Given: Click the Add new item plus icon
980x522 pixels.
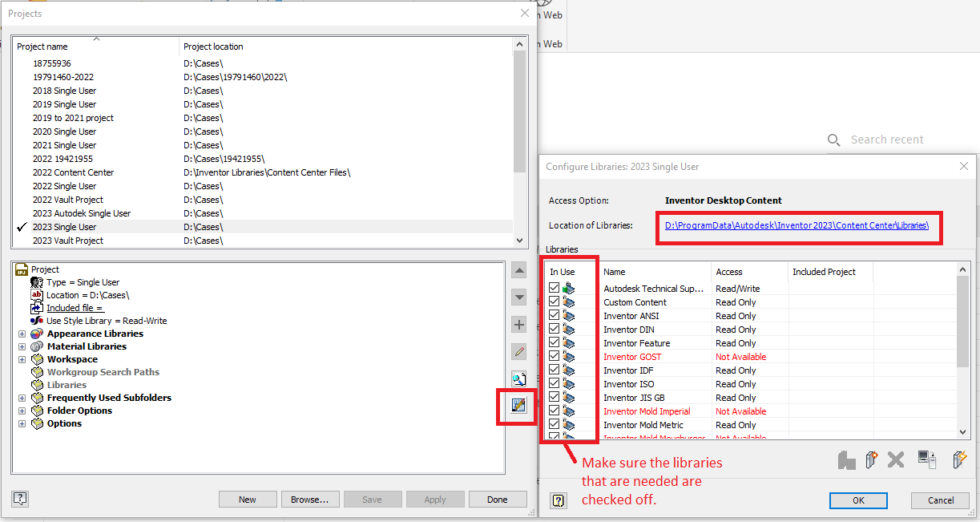Looking at the screenshot, I should 518,324.
